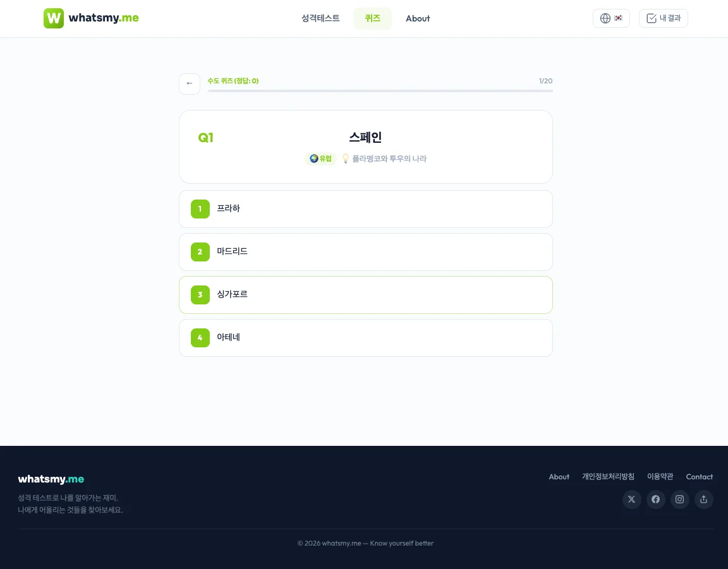
Task: Click the quiz progress bar
Action: point(380,91)
